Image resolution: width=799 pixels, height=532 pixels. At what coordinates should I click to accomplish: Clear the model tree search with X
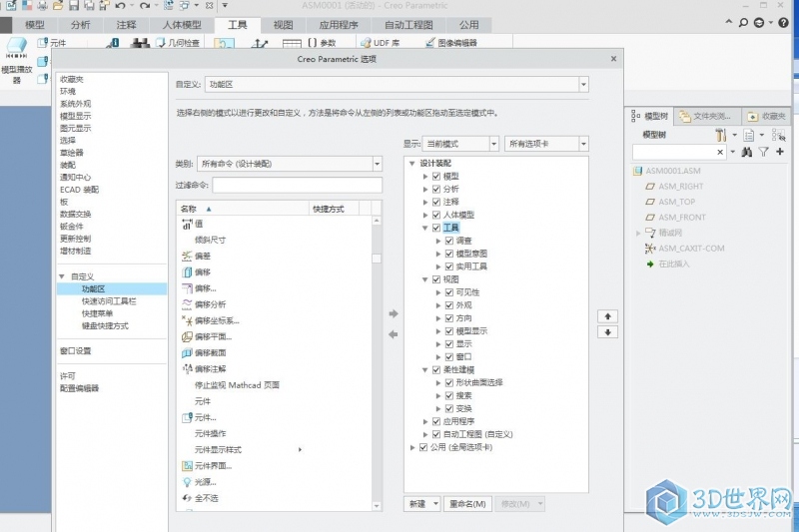(x=720, y=152)
